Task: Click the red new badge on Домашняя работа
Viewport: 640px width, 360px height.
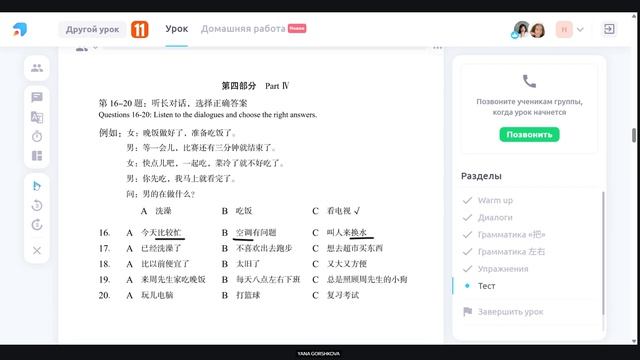Action: point(297,28)
